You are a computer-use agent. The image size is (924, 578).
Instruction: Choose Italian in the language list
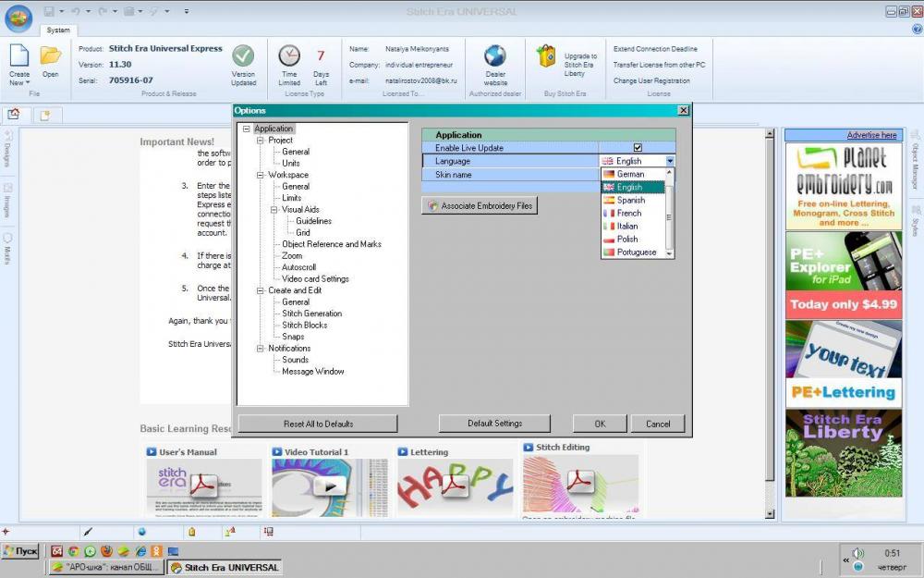626,226
